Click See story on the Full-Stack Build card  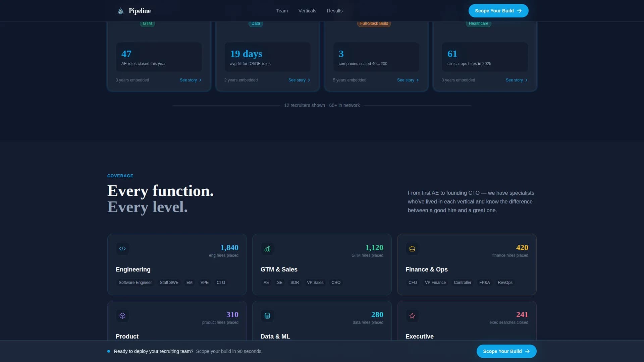[x=405, y=80]
